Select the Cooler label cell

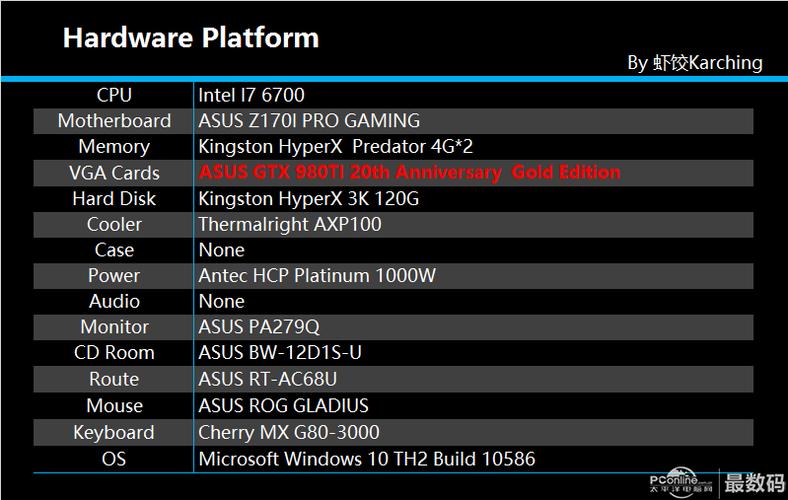coord(114,224)
